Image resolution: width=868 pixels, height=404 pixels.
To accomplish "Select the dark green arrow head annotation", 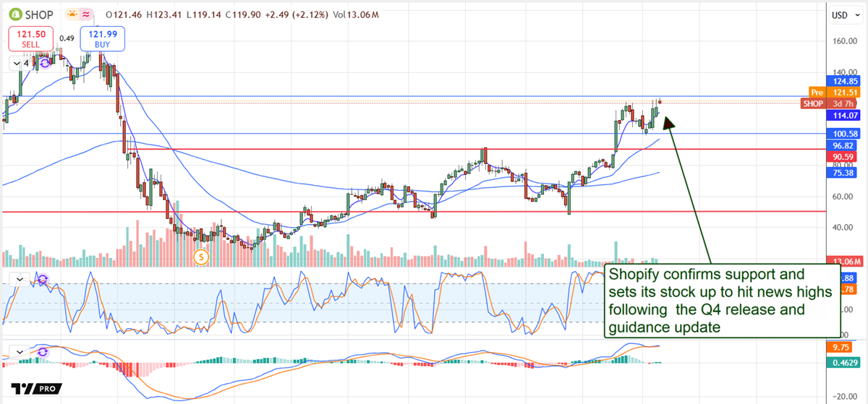I will [x=668, y=120].
